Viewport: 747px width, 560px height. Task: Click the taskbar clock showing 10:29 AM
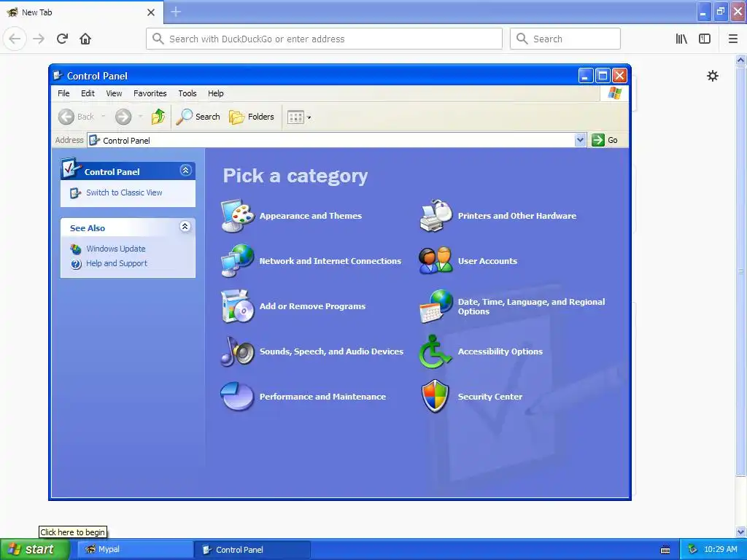tap(720, 549)
